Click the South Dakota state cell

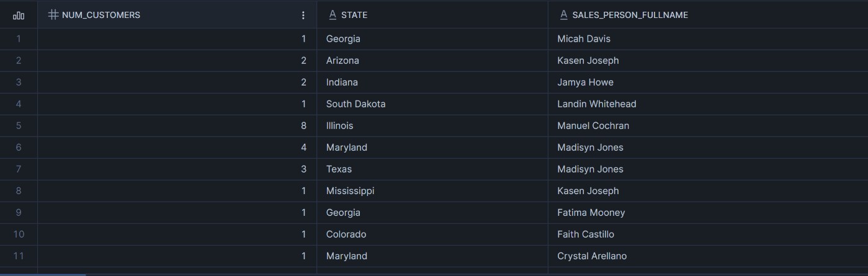[x=356, y=104]
